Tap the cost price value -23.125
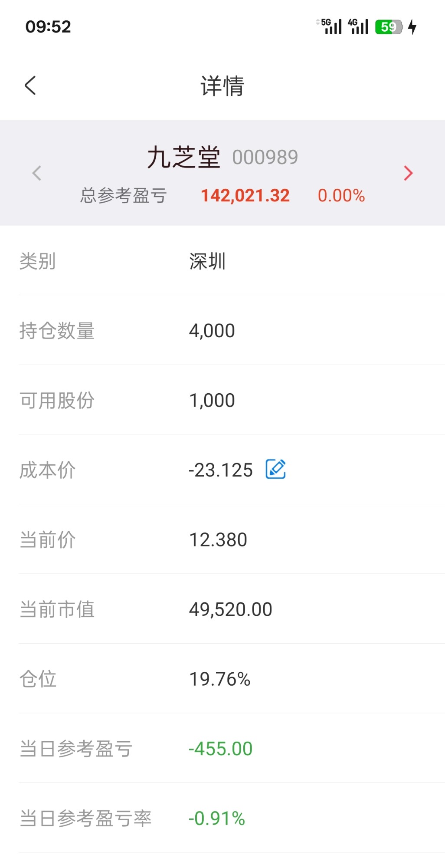 (221, 470)
